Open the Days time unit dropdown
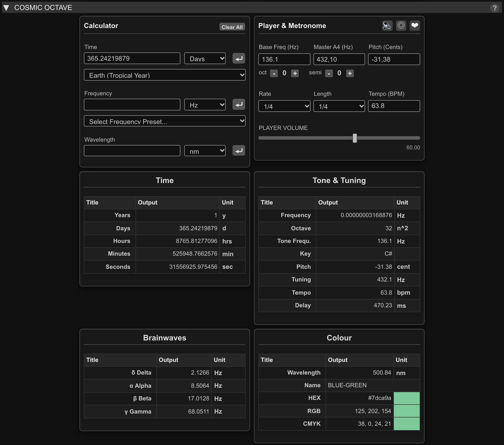 coord(205,58)
